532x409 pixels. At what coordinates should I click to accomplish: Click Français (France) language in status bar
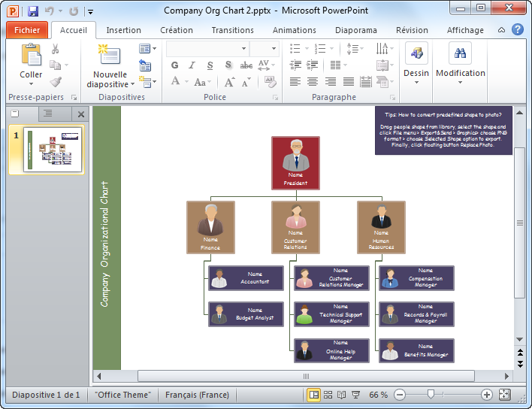coord(197,395)
